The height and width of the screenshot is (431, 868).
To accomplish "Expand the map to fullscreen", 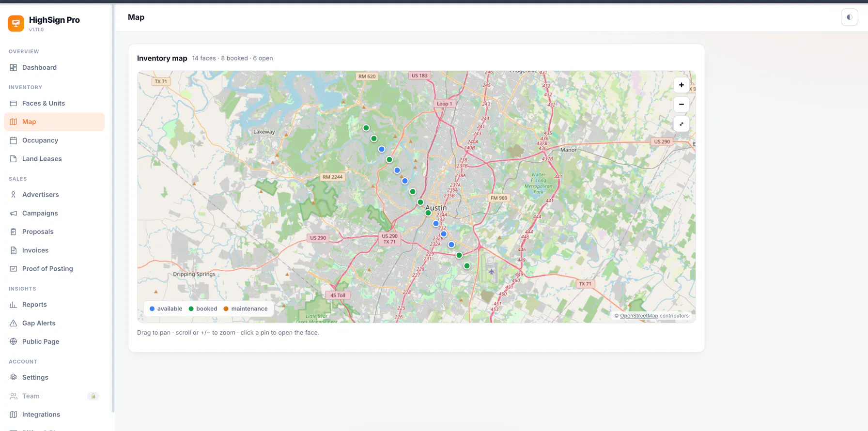I will click(681, 124).
